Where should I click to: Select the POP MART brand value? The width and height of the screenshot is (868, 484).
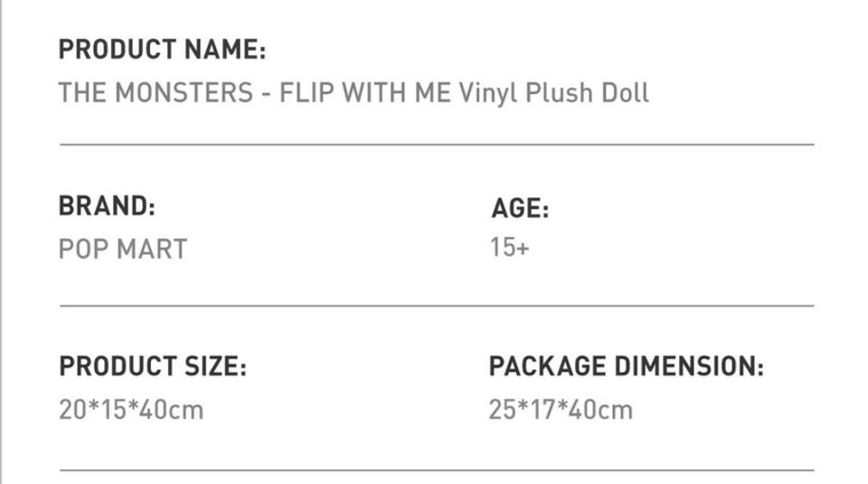(x=122, y=249)
